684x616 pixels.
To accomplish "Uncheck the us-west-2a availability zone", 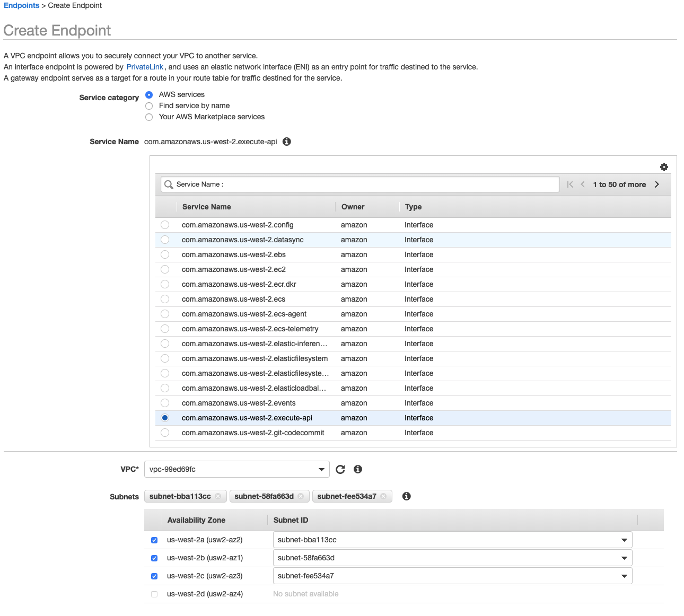I will pos(154,540).
